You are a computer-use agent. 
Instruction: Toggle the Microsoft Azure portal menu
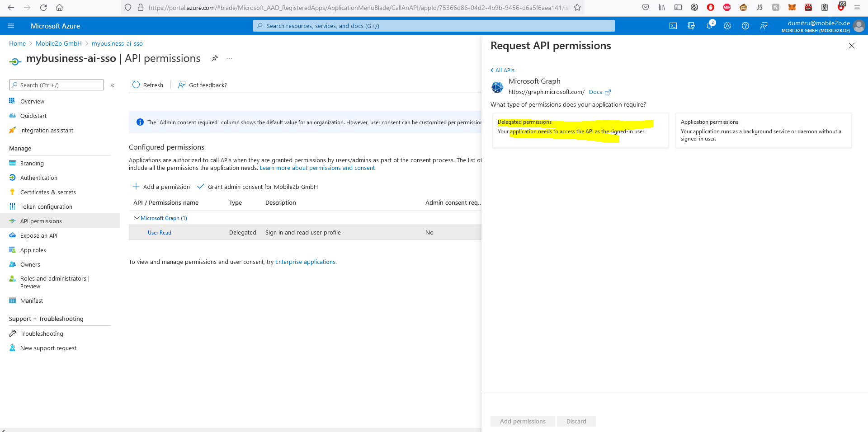(11, 26)
